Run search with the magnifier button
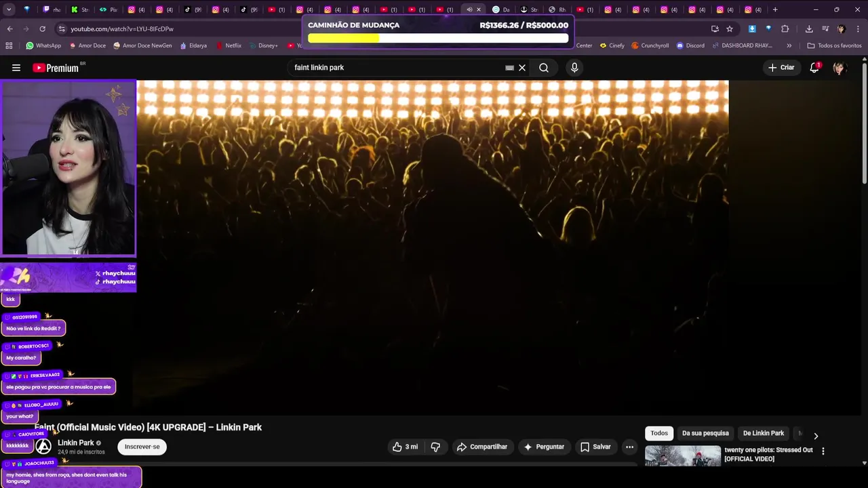The image size is (868, 488). pyautogui.click(x=544, y=68)
